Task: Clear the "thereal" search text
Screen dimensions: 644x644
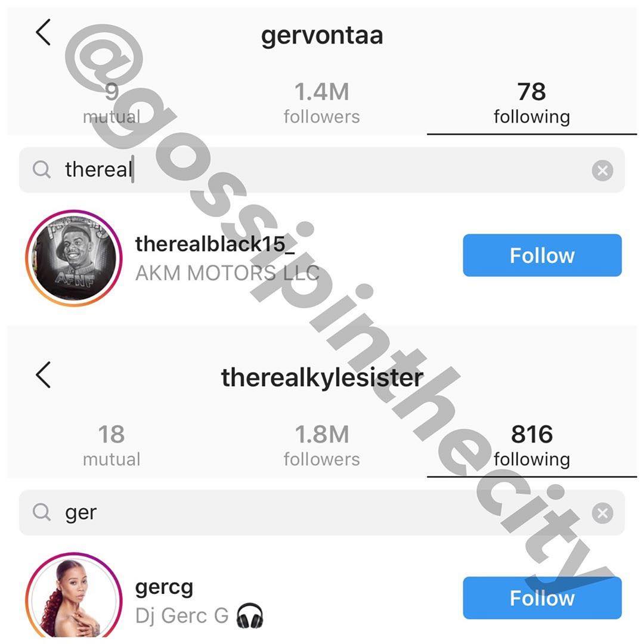Action: coord(602,170)
